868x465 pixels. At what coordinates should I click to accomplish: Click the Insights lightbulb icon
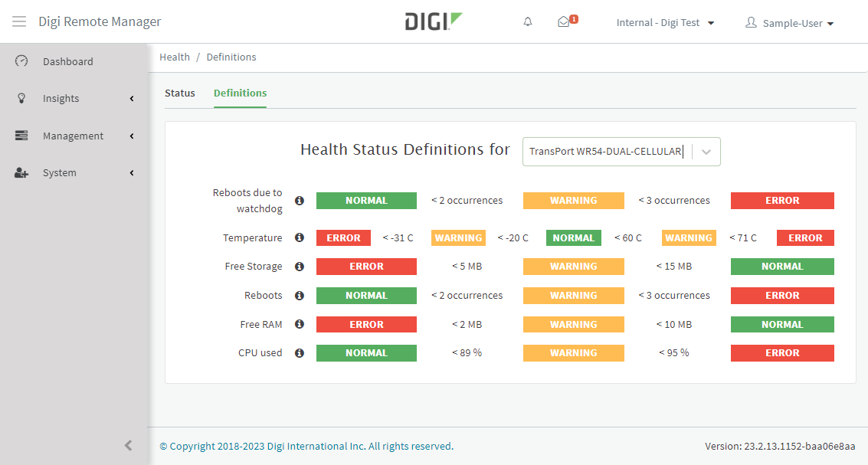point(21,98)
